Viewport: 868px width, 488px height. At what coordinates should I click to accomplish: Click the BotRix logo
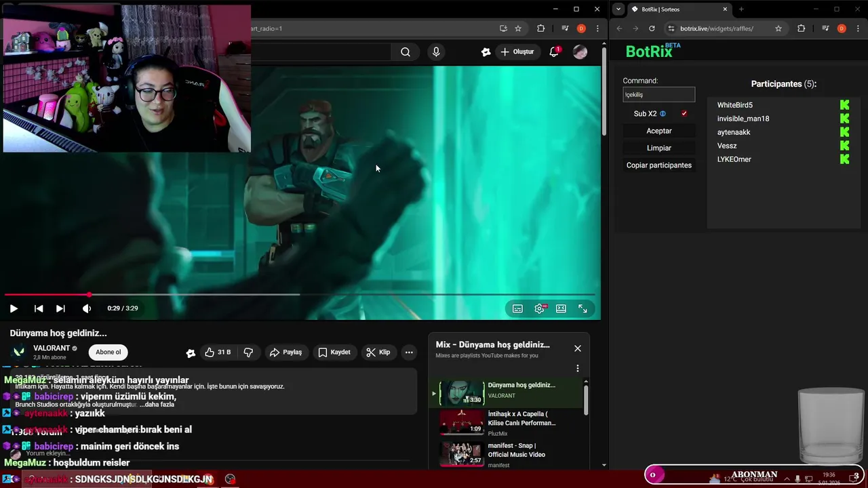coord(653,51)
